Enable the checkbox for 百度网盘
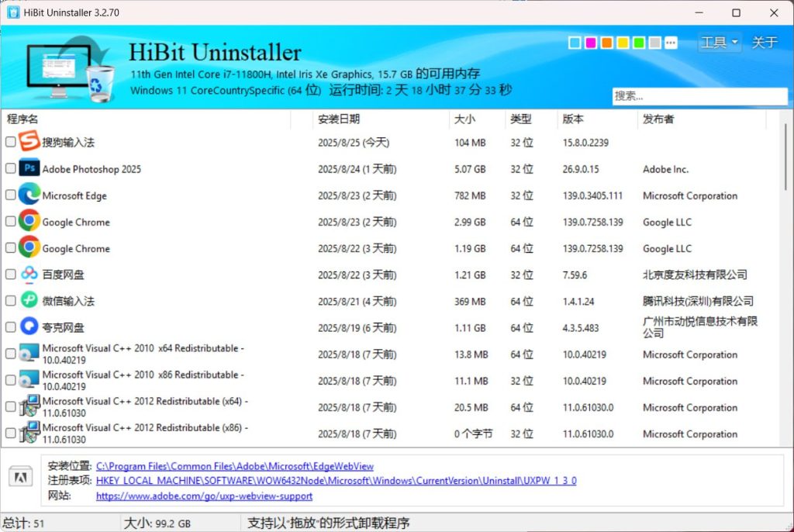The width and height of the screenshot is (794, 532). [10, 275]
